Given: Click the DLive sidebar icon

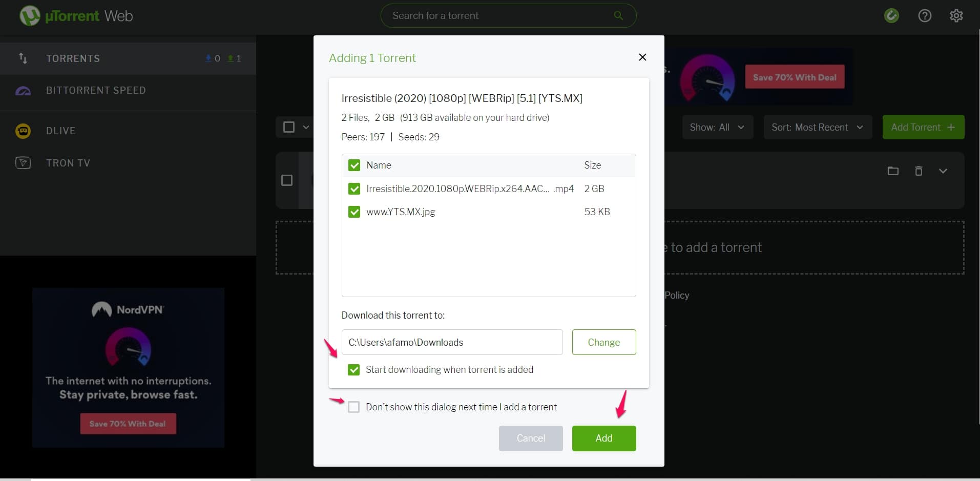Looking at the screenshot, I should [23, 131].
